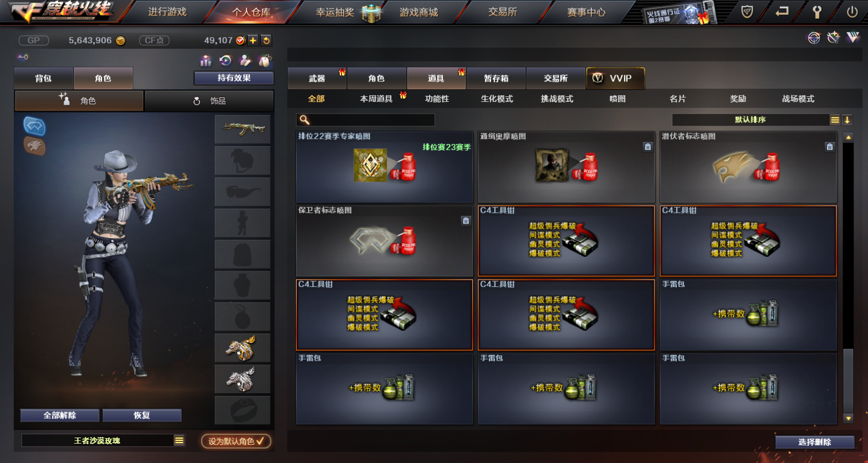This screenshot has width=868, height=463.
Task: Click the power exit icon
Action: click(852, 11)
